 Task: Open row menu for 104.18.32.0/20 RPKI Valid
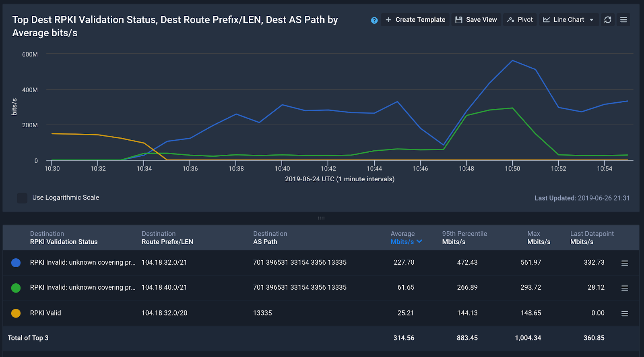click(625, 313)
